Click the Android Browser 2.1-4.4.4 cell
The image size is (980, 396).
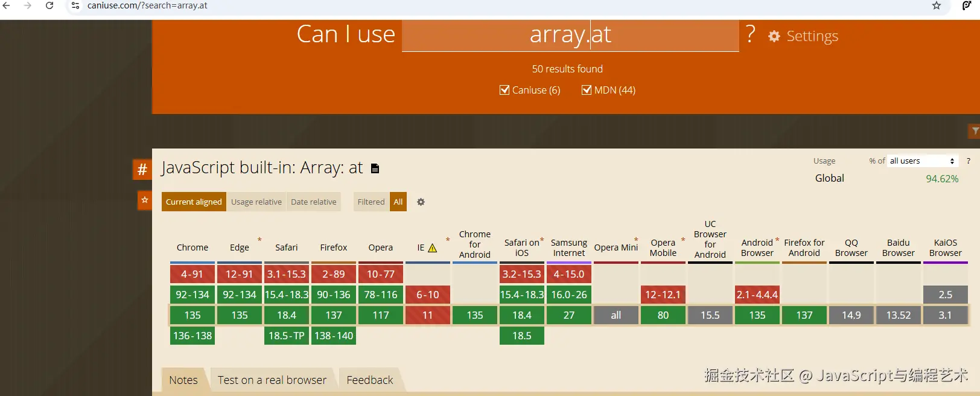[x=757, y=295]
